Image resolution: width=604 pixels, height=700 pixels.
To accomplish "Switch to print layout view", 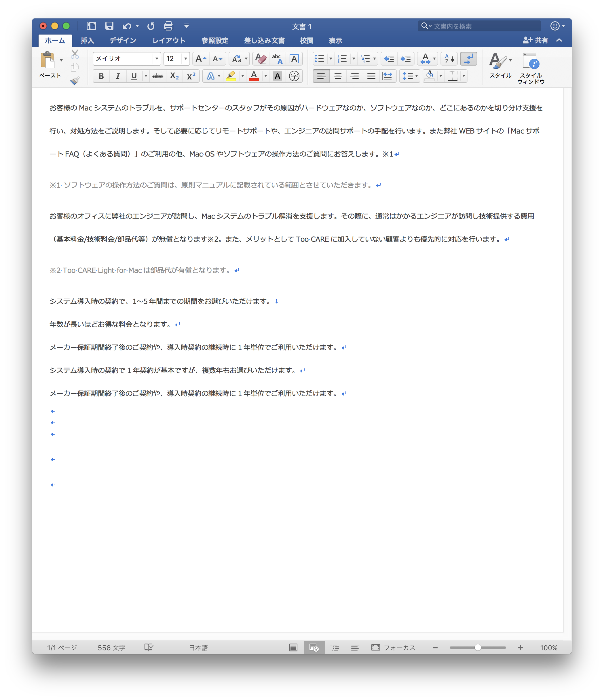I will pos(293,647).
